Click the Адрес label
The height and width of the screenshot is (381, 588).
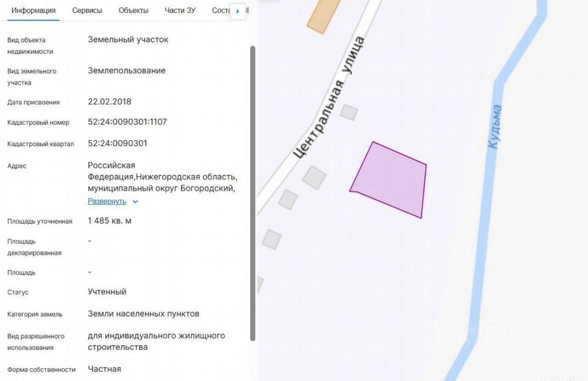[x=17, y=166]
